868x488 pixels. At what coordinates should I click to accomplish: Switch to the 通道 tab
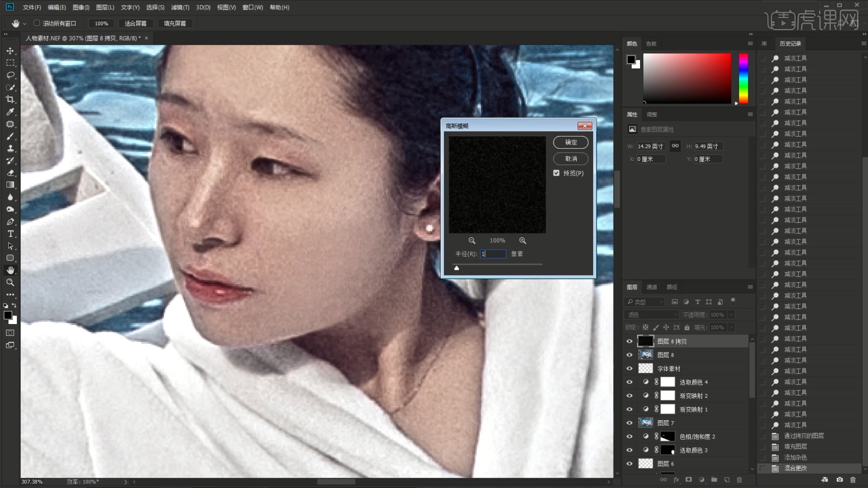coord(651,287)
